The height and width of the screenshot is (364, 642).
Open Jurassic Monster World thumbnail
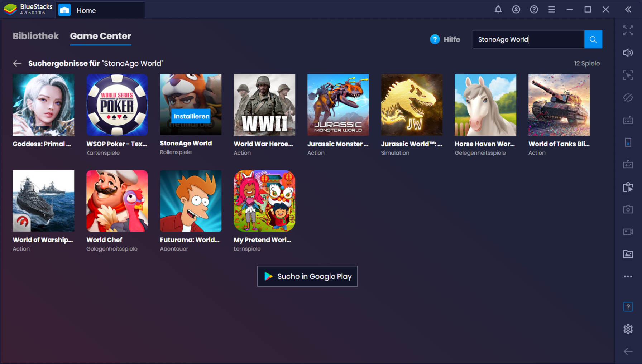(338, 105)
